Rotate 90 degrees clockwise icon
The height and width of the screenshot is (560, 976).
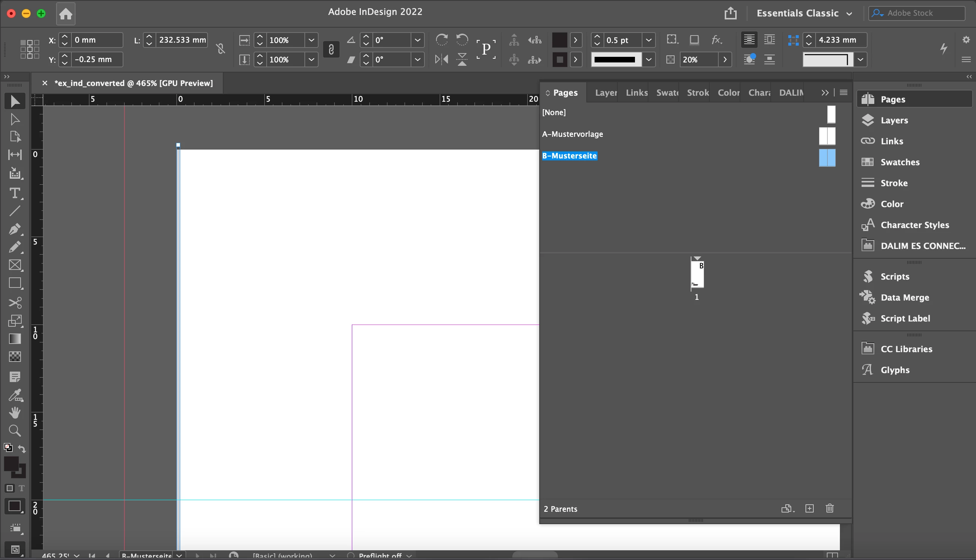click(441, 39)
